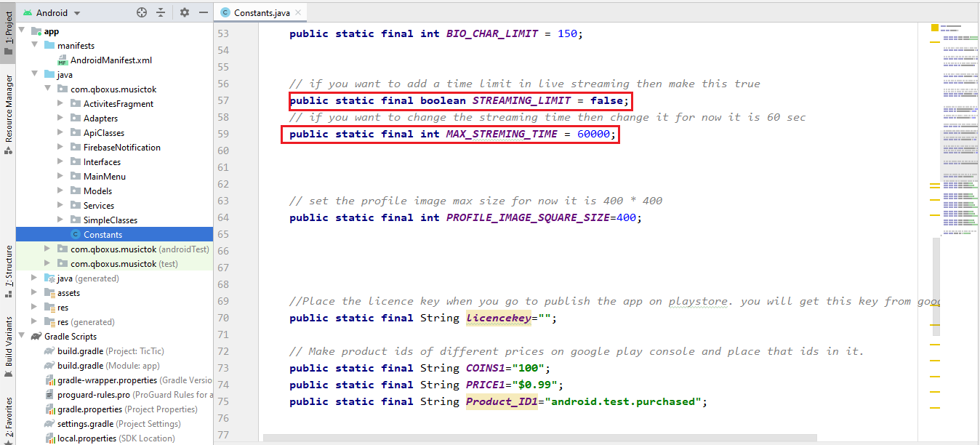This screenshot has height=445, width=980.
Task: Expand the res folder
Action: 34,308
